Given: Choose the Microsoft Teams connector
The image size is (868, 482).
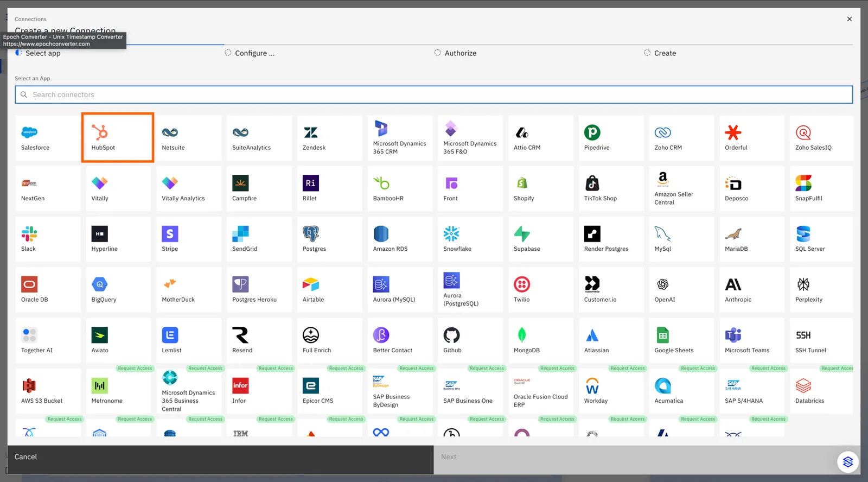Looking at the screenshot, I should [x=752, y=340].
